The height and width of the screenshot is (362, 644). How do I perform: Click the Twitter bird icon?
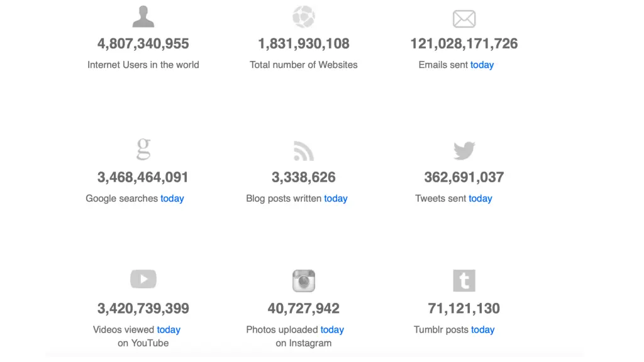click(x=464, y=151)
